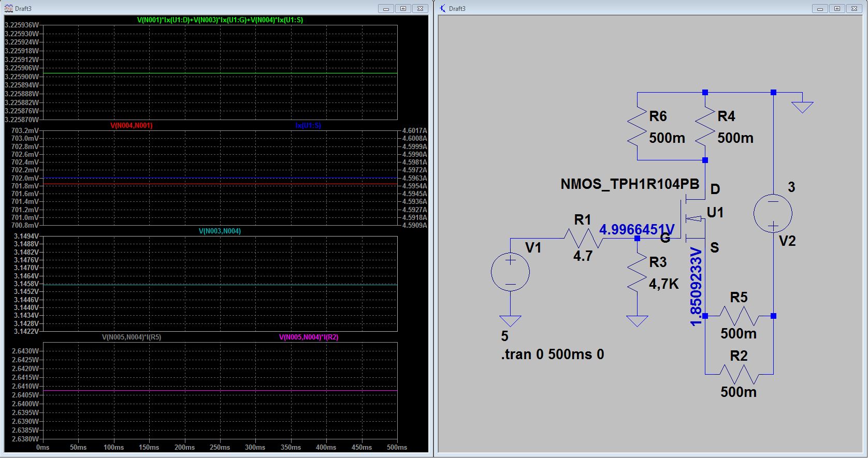Select the NMOS transistor symbol U1

(692, 219)
